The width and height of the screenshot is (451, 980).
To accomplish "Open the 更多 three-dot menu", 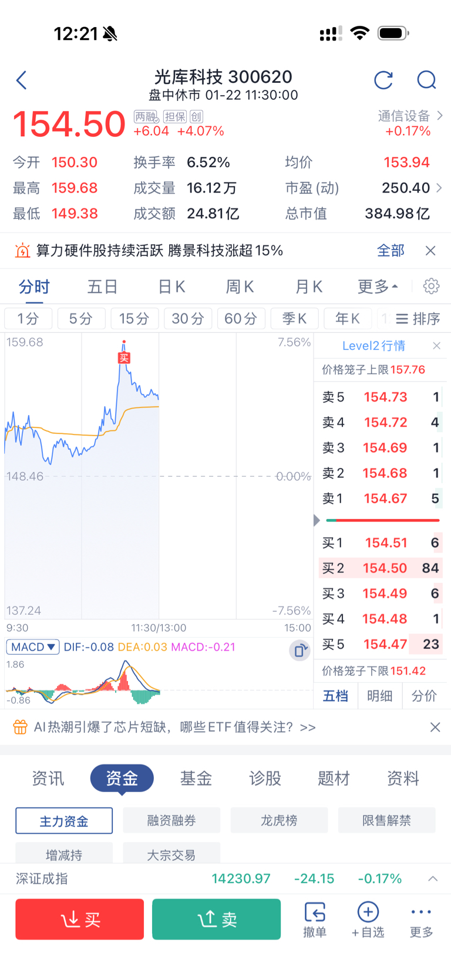I will (x=421, y=920).
